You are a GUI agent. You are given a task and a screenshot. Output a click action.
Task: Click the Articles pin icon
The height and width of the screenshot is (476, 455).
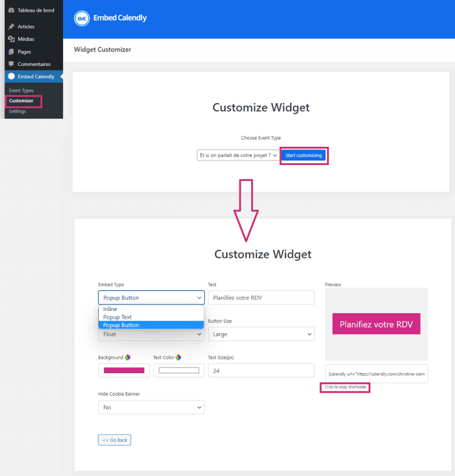[x=11, y=26]
